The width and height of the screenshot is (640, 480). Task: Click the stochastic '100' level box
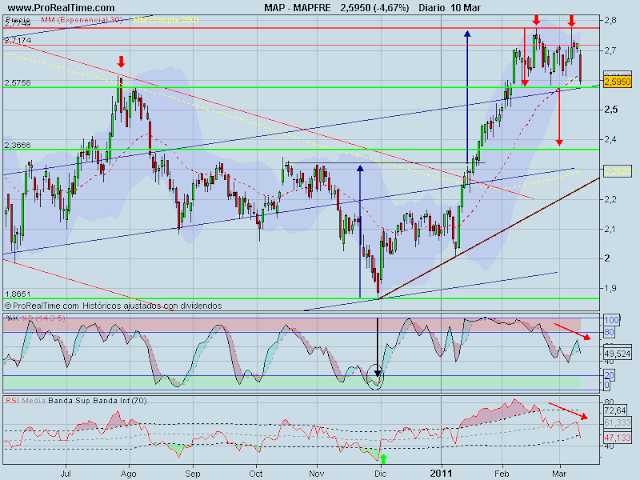point(612,320)
